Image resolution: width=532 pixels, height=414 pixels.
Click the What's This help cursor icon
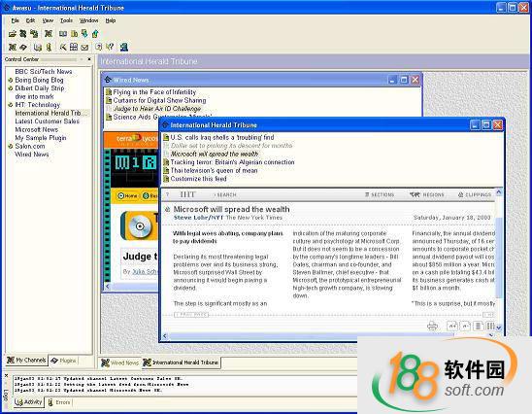click(110, 47)
